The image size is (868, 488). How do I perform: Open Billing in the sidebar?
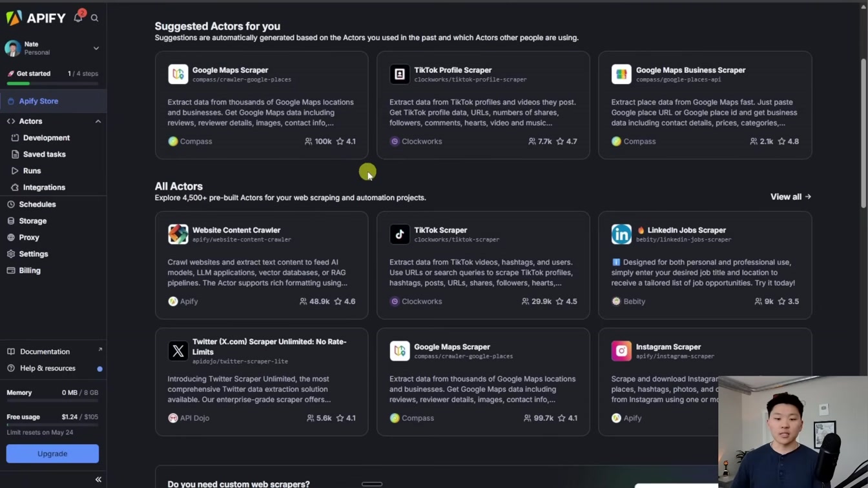tap(30, 270)
